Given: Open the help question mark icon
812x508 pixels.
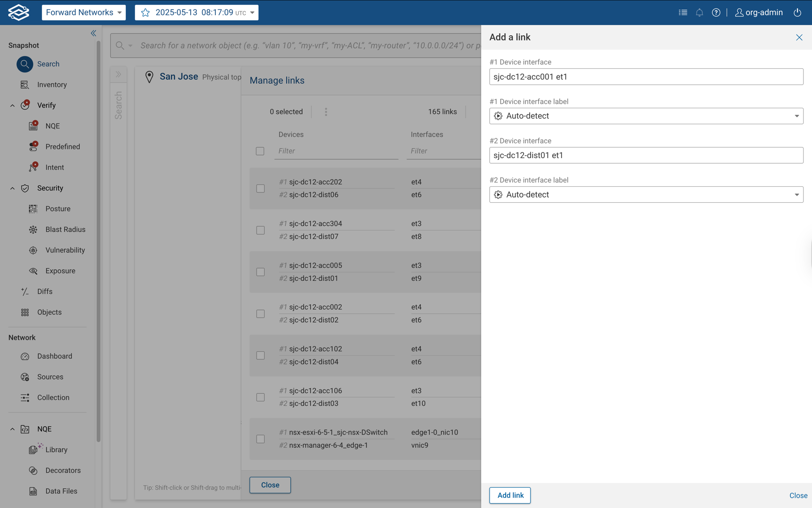Looking at the screenshot, I should (716, 13).
